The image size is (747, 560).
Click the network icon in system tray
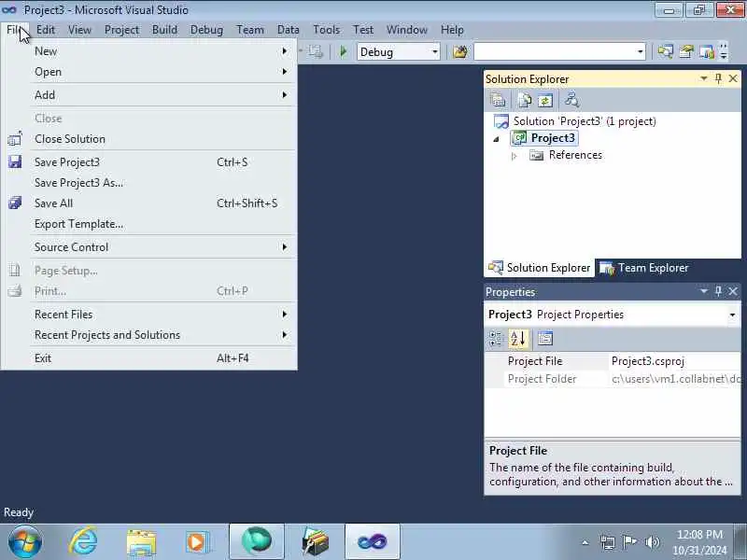608,542
